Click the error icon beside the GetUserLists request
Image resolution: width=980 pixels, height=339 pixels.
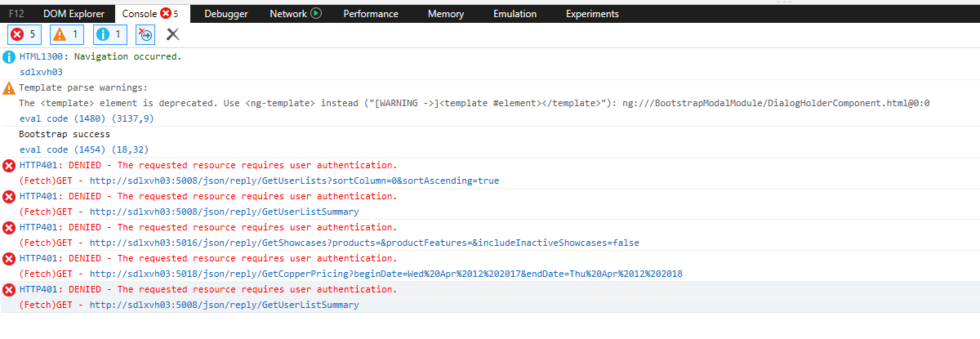coord(9,166)
